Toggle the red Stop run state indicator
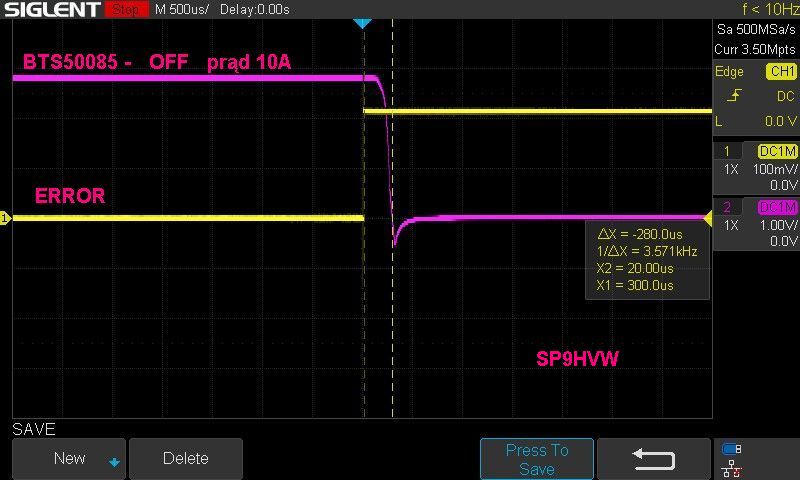 click(x=126, y=9)
